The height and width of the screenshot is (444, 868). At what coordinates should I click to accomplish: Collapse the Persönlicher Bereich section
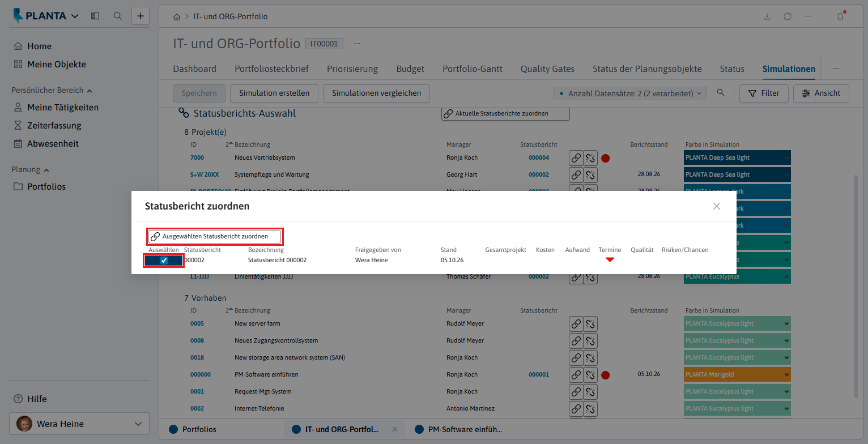click(x=90, y=90)
